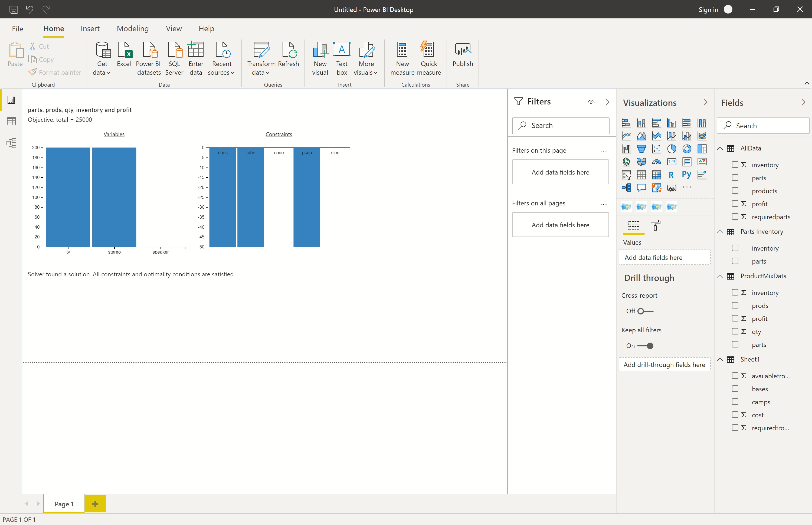Select the Python visual icon
This screenshot has height=525, width=812.
686,175
